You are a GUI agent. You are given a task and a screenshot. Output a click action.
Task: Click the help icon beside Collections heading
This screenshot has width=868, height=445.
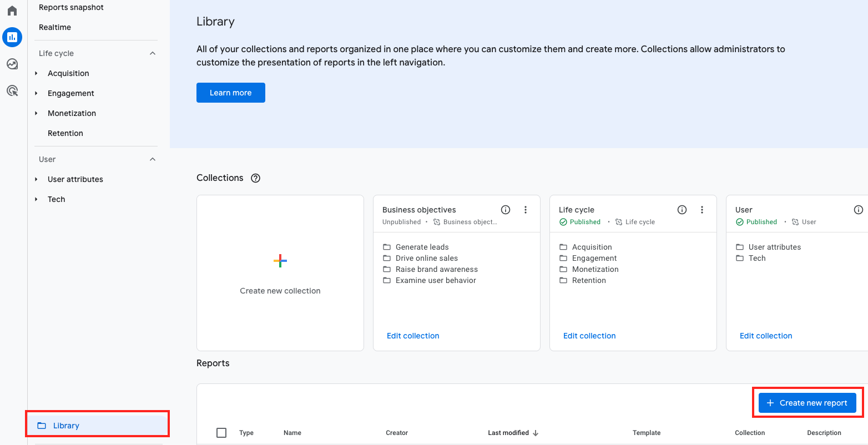[255, 178]
